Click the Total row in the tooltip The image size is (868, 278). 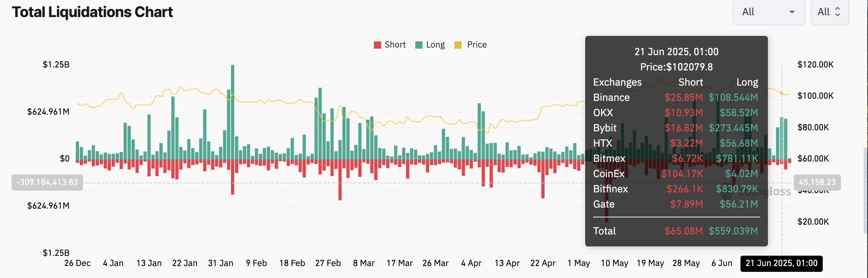coord(676,231)
